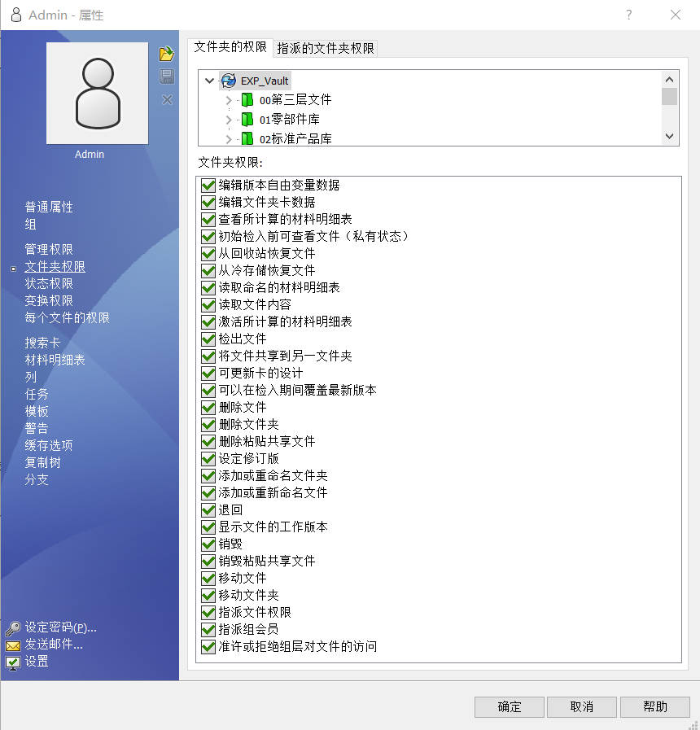
Task: Open 组 section in sidebar
Action: coord(31,225)
